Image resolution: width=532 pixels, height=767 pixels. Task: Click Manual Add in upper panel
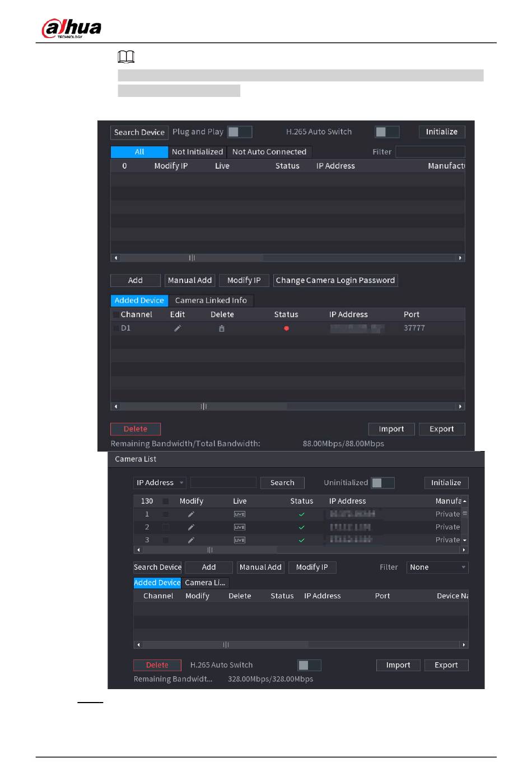(190, 281)
